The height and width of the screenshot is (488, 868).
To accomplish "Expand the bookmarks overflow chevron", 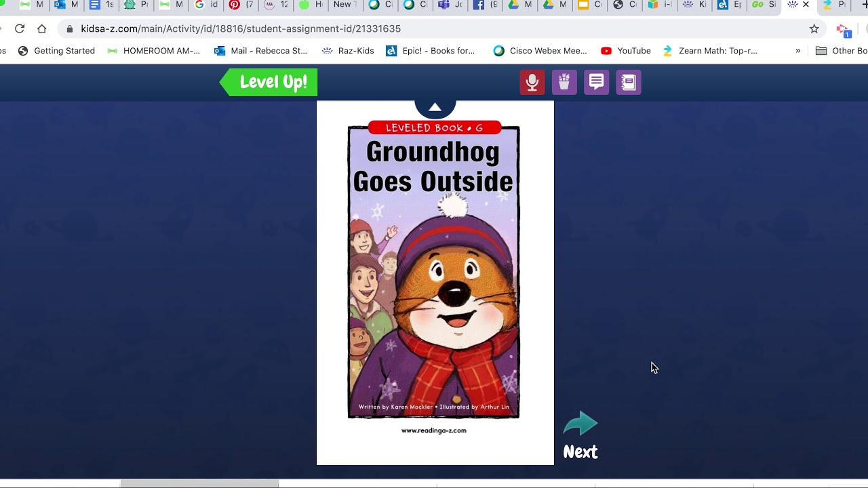I will pyautogui.click(x=798, y=51).
